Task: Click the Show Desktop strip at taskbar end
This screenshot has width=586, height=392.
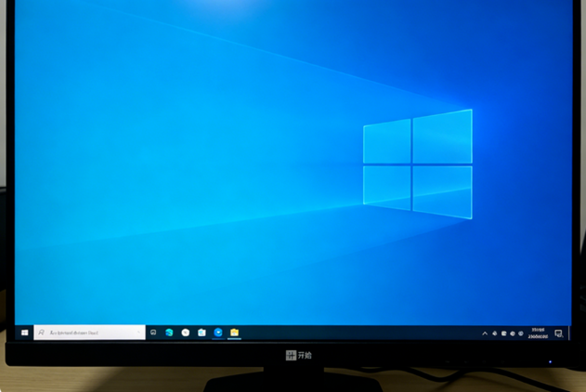Action: click(x=569, y=333)
